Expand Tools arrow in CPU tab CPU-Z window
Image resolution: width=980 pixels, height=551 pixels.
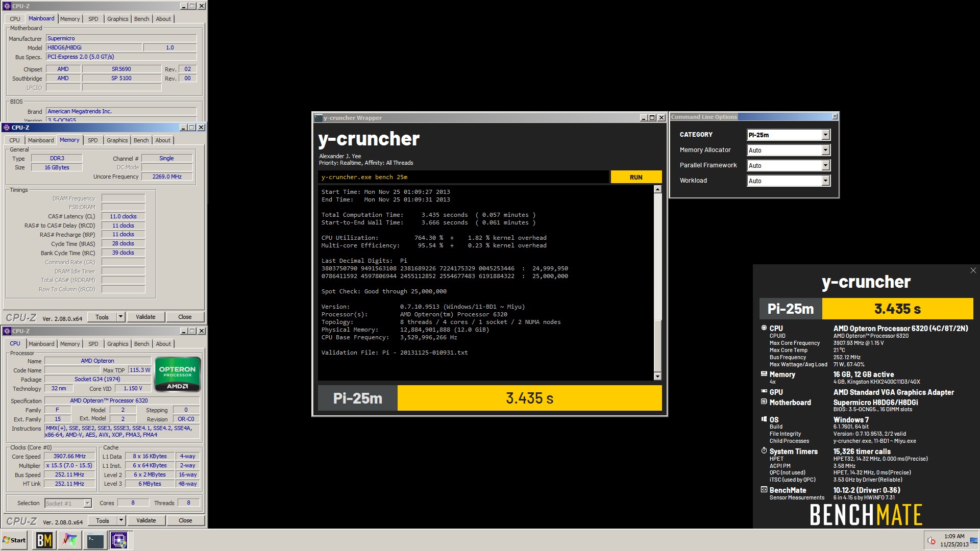[x=121, y=520]
